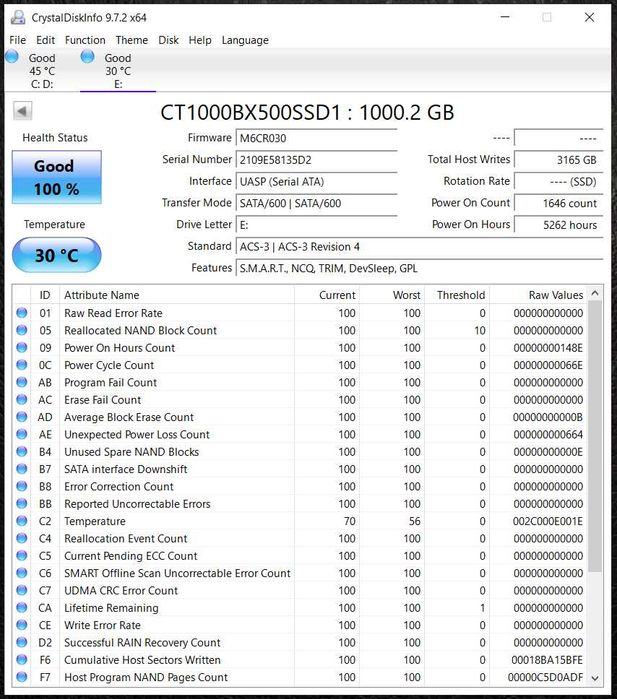Click the status icon for UDMA CRC Error Count
The image size is (617, 699).
pyautogui.click(x=21, y=590)
